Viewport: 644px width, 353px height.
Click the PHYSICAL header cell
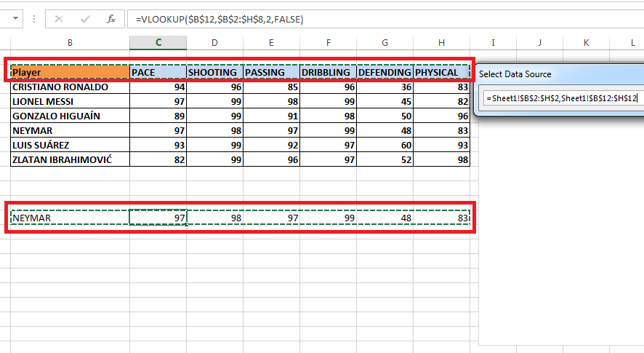(441, 72)
